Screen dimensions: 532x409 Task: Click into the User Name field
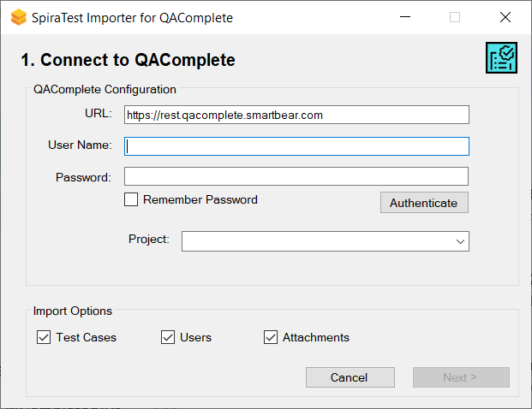(x=296, y=146)
